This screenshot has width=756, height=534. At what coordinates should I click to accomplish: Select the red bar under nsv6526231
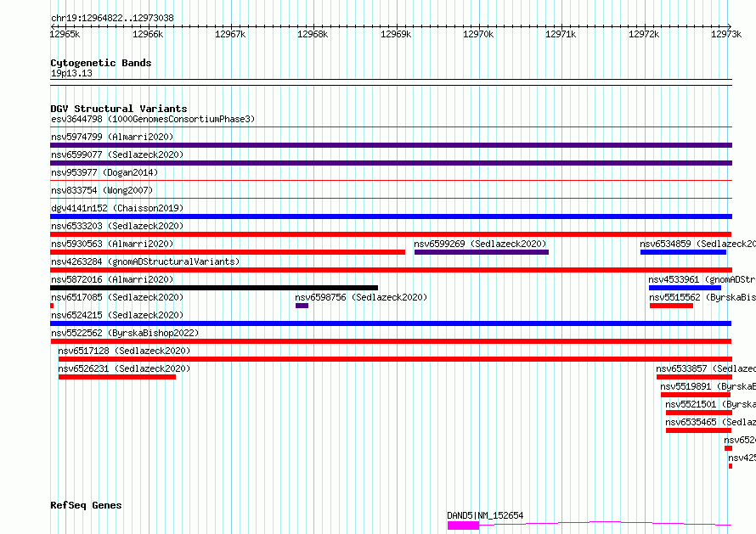(117, 377)
